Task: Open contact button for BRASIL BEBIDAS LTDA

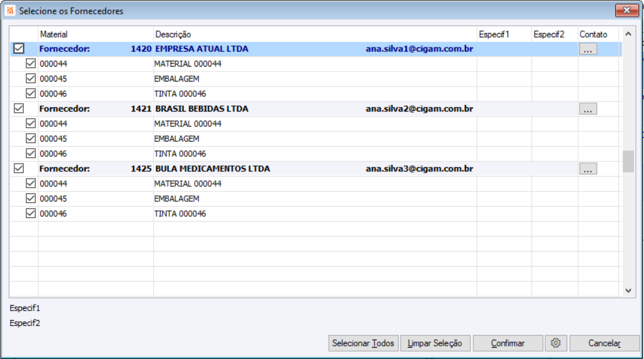Action: 588,109
